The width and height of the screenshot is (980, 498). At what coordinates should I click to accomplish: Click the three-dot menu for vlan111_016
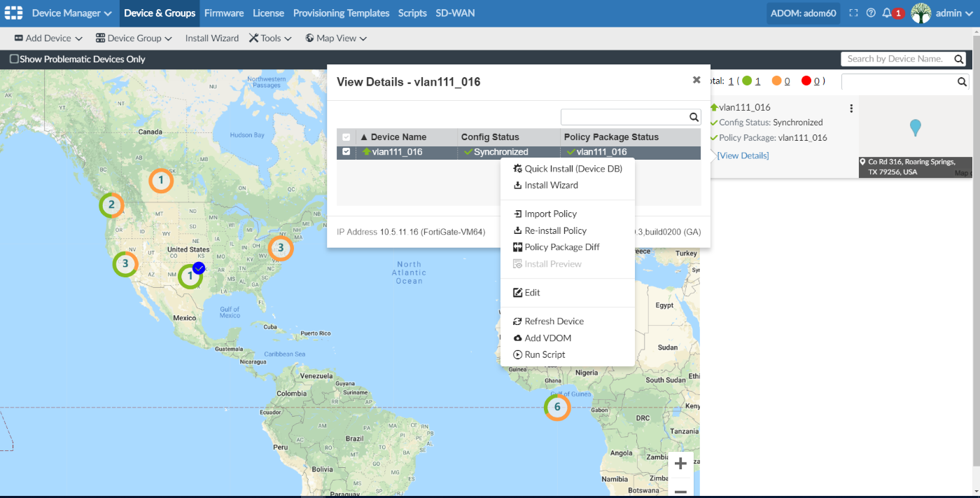pos(851,109)
